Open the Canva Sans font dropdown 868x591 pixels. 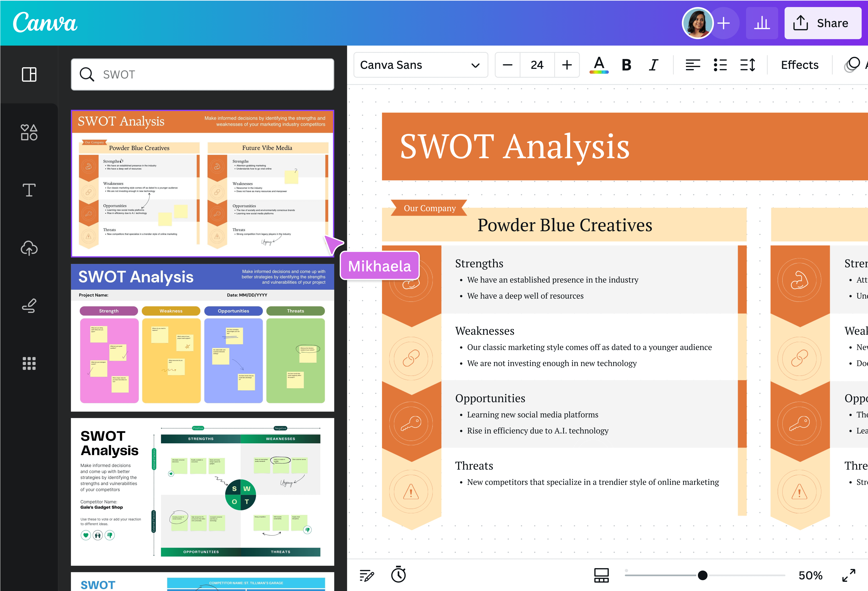pyautogui.click(x=421, y=65)
